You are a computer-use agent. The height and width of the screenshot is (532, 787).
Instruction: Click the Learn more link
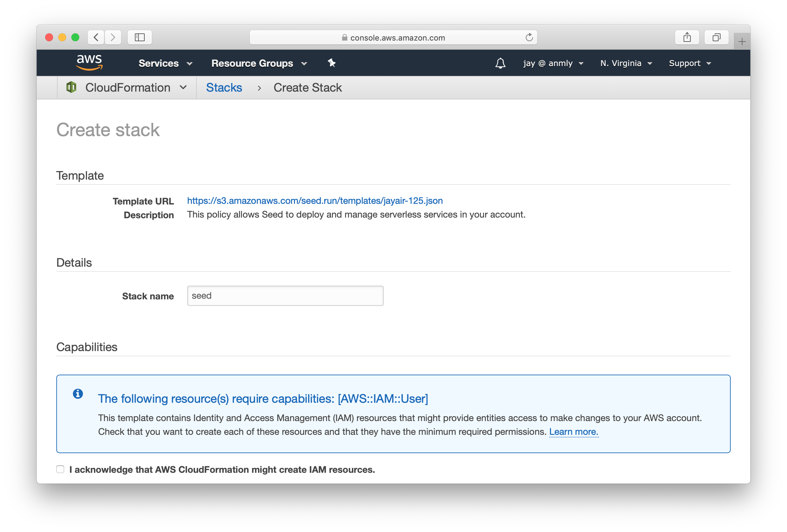[573, 432]
